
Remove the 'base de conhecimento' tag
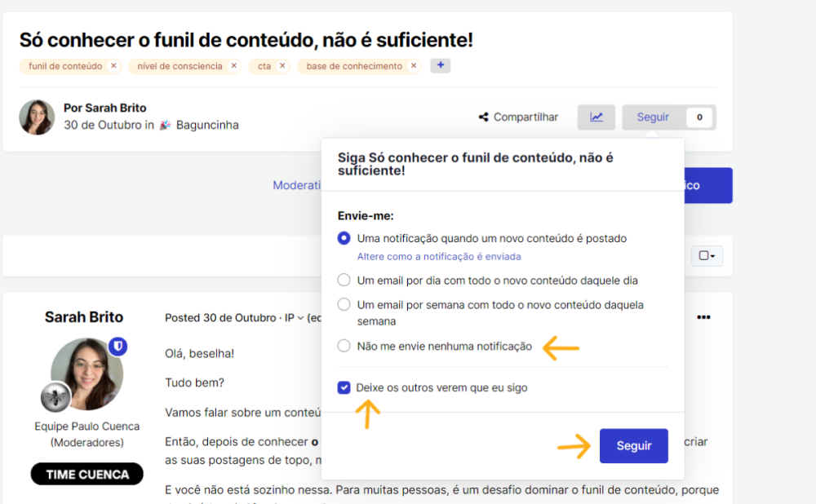tap(413, 66)
